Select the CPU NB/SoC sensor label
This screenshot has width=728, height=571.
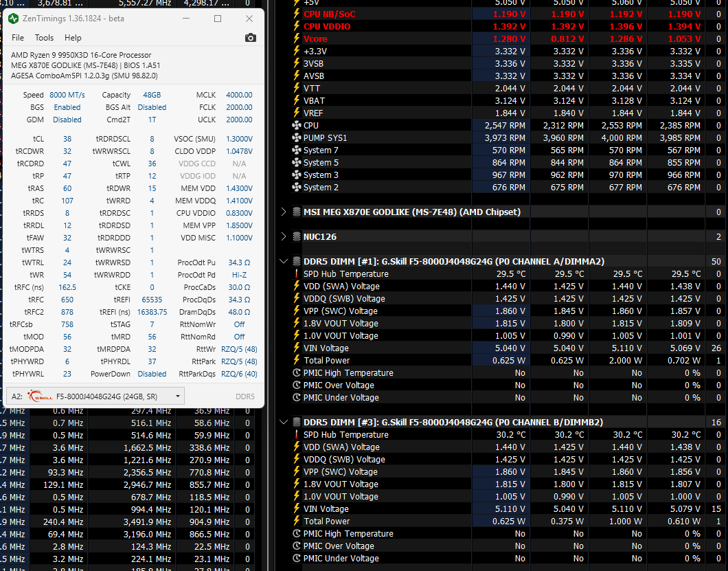(x=329, y=14)
